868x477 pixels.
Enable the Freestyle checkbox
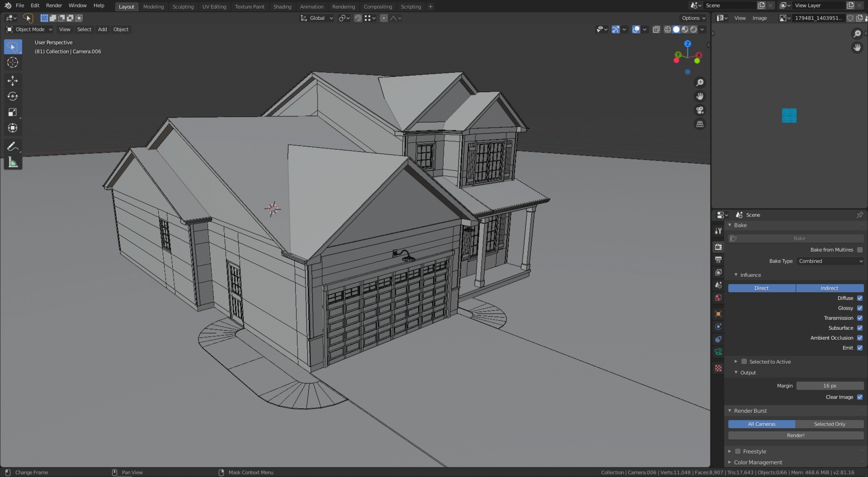738,451
